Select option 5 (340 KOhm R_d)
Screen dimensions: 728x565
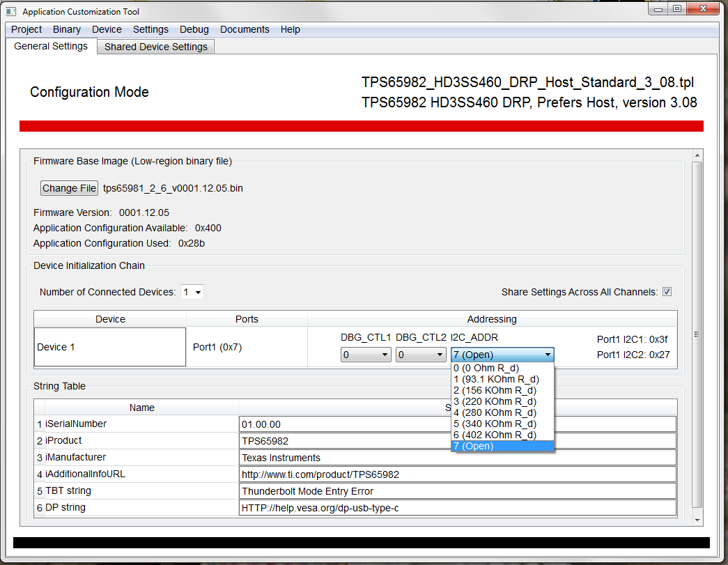pyautogui.click(x=502, y=424)
